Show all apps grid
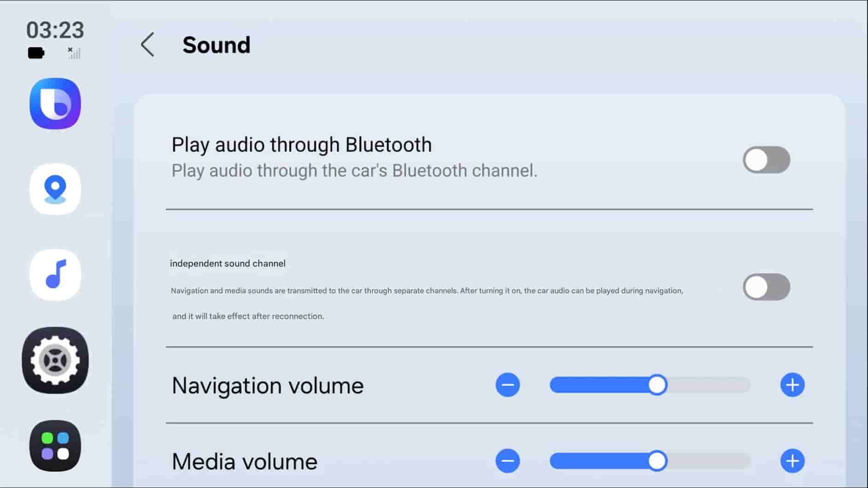 pyautogui.click(x=55, y=446)
